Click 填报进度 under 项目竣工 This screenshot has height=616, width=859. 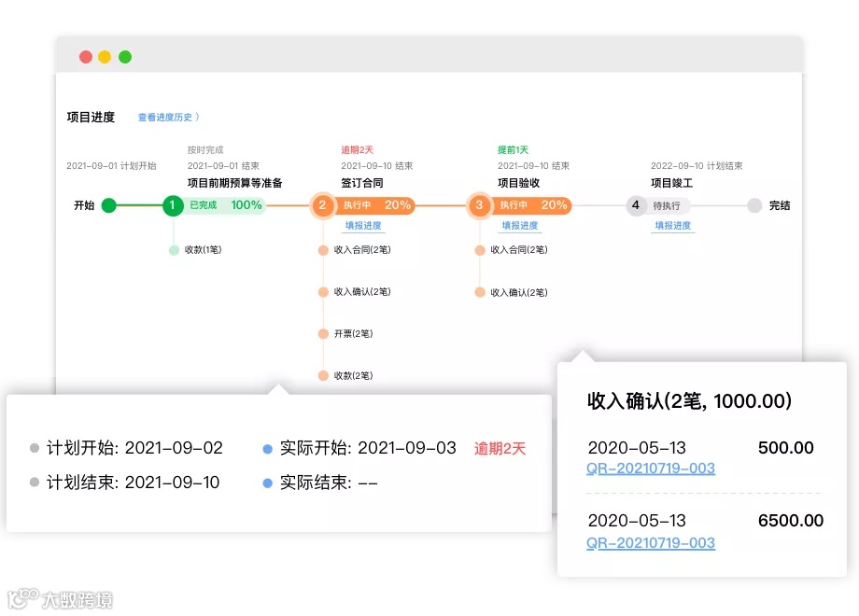click(673, 226)
